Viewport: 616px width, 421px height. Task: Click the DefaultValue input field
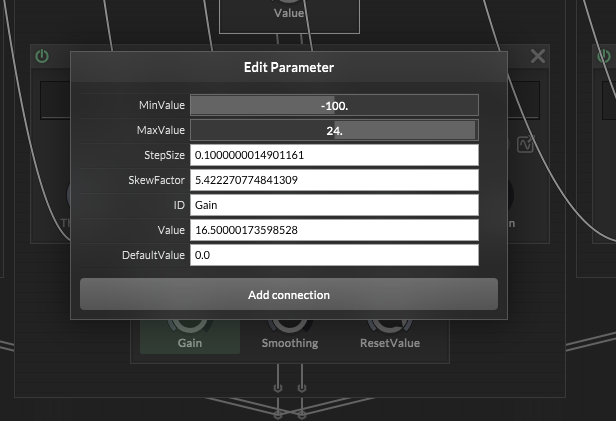pos(334,255)
